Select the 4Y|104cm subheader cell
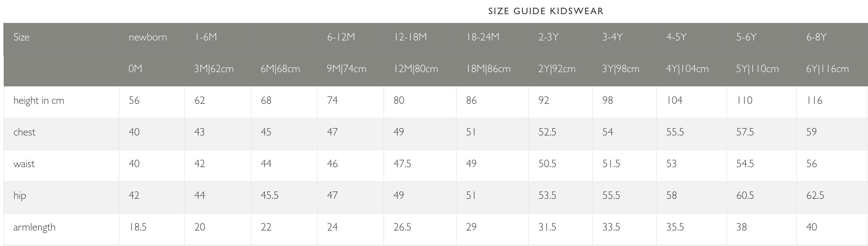 click(x=687, y=69)
